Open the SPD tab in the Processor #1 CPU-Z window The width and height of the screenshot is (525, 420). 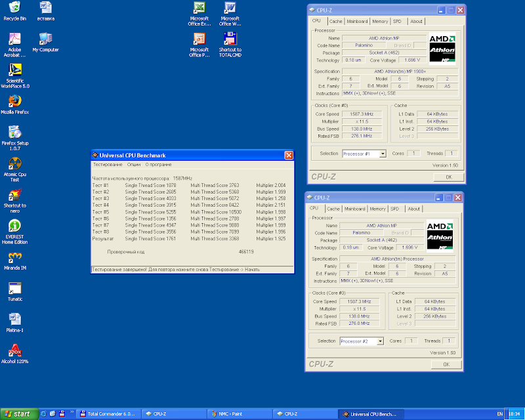pyautogui.click(x=397, y=22)
